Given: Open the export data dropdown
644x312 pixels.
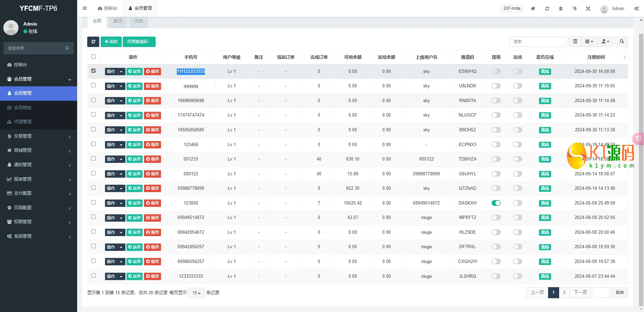Looking at the screenshot, I should [x=605, y=42].
